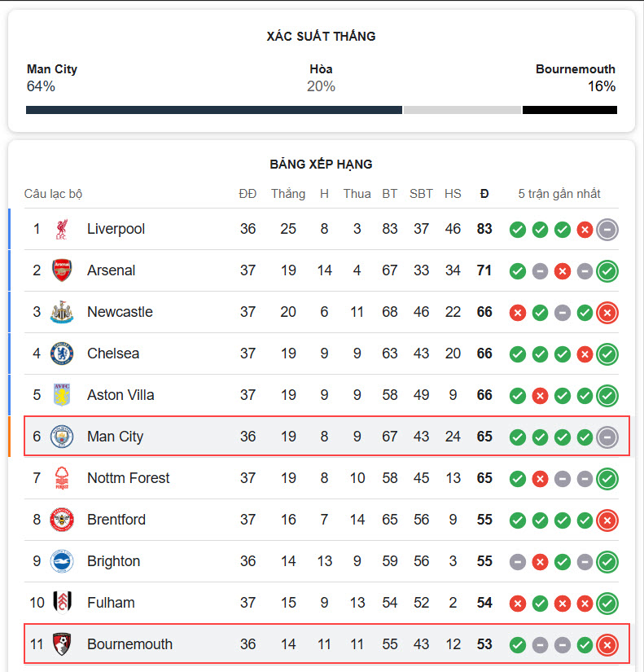The height and width of the screenshot is (672, 644).
Task: Click the Nottm Forest club crest
Action: pos(62,478)
